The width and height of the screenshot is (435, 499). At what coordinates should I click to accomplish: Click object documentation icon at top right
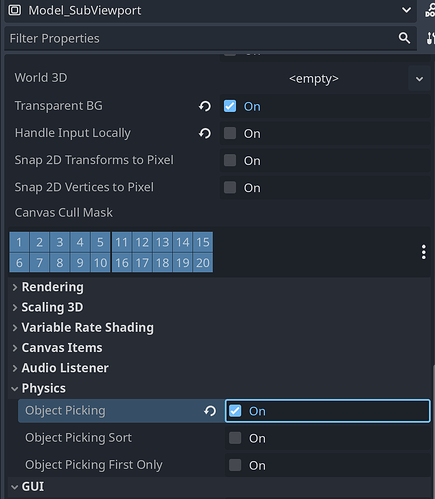pyautogui.click(x=430, y=10)
